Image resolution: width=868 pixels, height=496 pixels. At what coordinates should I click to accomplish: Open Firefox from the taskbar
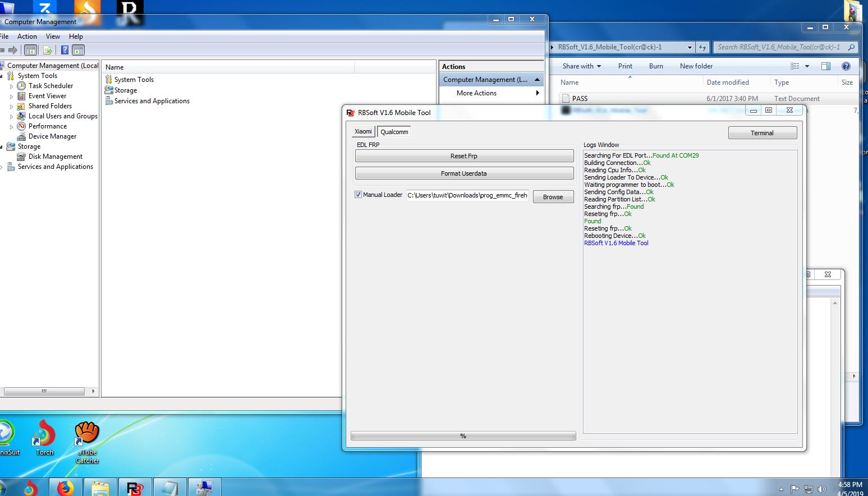click(66, 488)
